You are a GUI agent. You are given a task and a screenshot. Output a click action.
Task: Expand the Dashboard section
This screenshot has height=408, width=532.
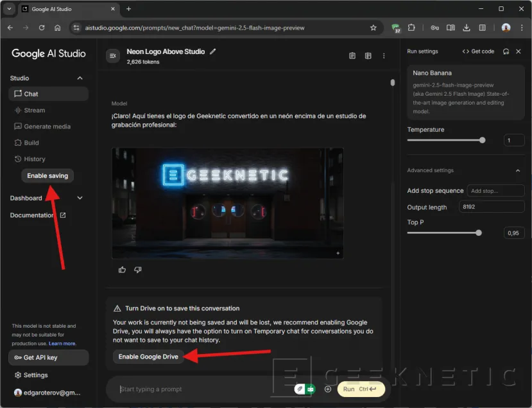[x=80, y=198]
